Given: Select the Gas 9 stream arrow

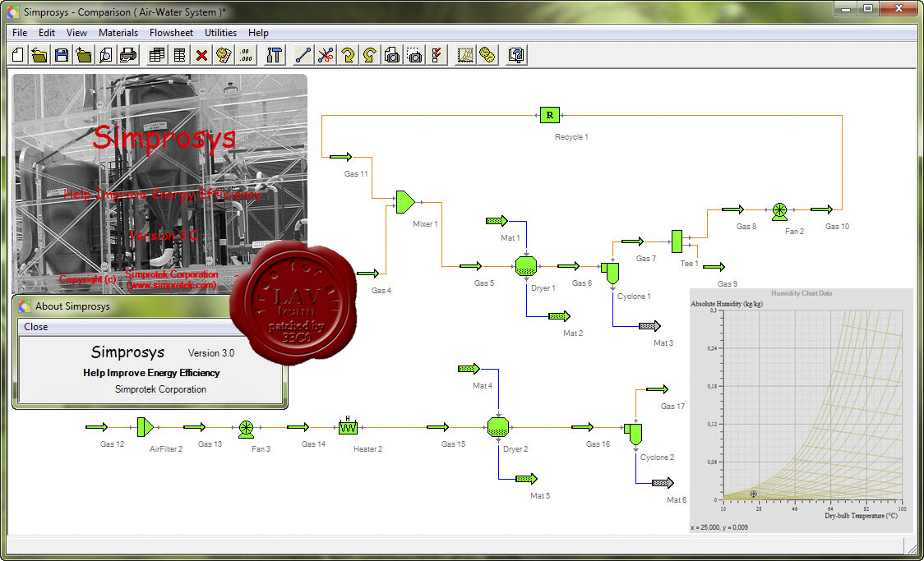Looking at the screenshot, I should tap(714, 267).
